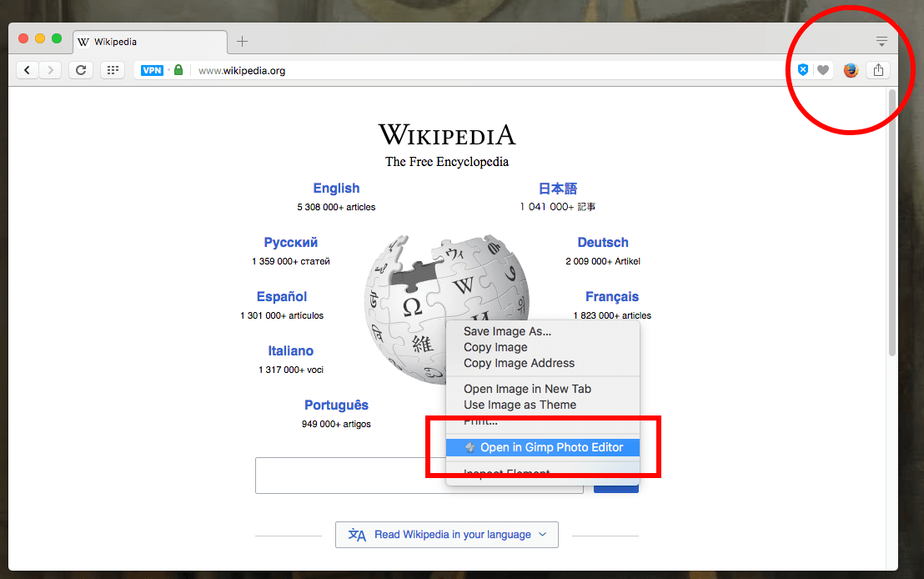
Task: Open the share icon in toolbar
Action: [x=879, y=70]
